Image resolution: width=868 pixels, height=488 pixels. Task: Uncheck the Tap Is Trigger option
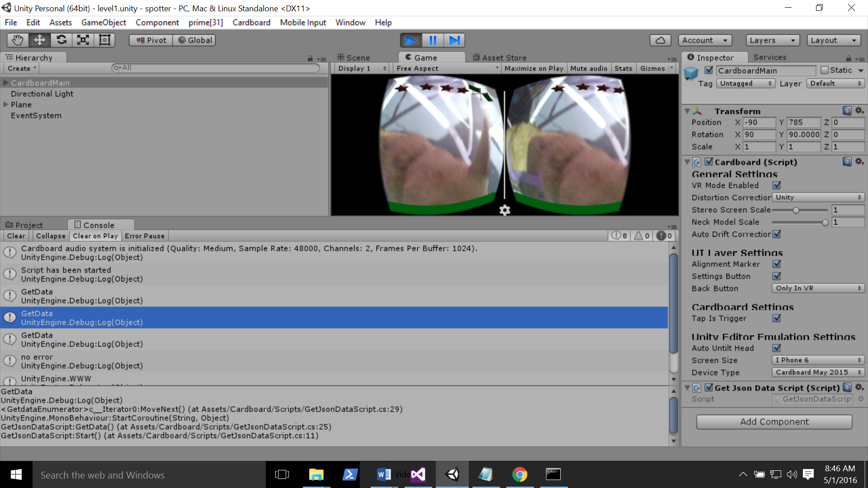pyautogui.click(x=777, y=318)
